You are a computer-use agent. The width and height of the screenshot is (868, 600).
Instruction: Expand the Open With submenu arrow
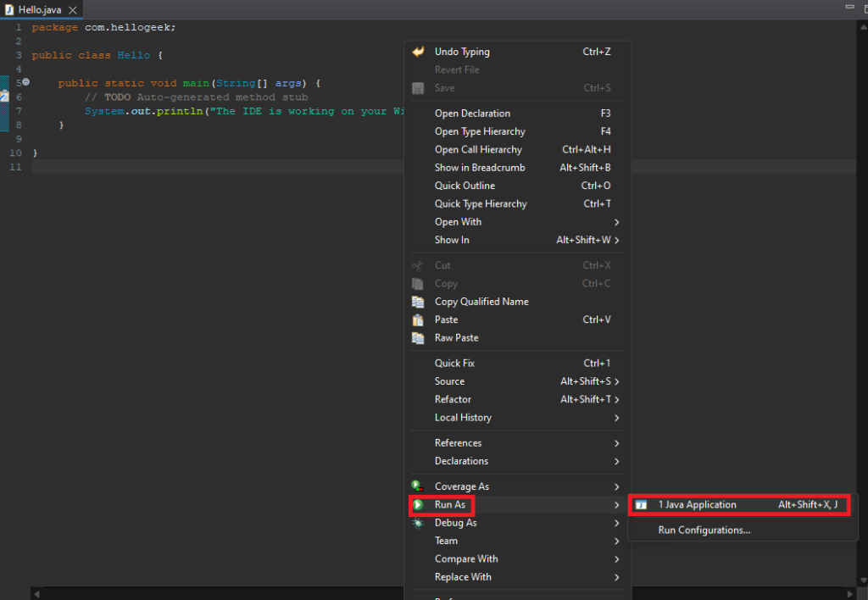coord(617,222)
